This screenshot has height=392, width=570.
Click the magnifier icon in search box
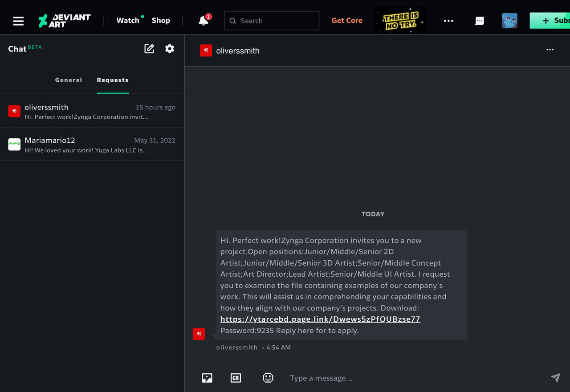coord(233,21)
